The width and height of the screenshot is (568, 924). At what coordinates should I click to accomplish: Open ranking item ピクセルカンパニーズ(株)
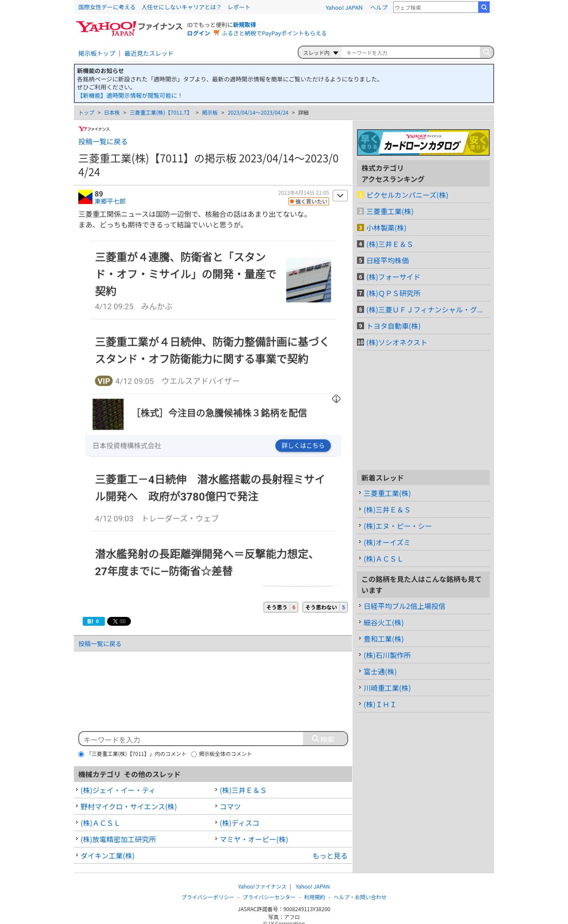407,195
